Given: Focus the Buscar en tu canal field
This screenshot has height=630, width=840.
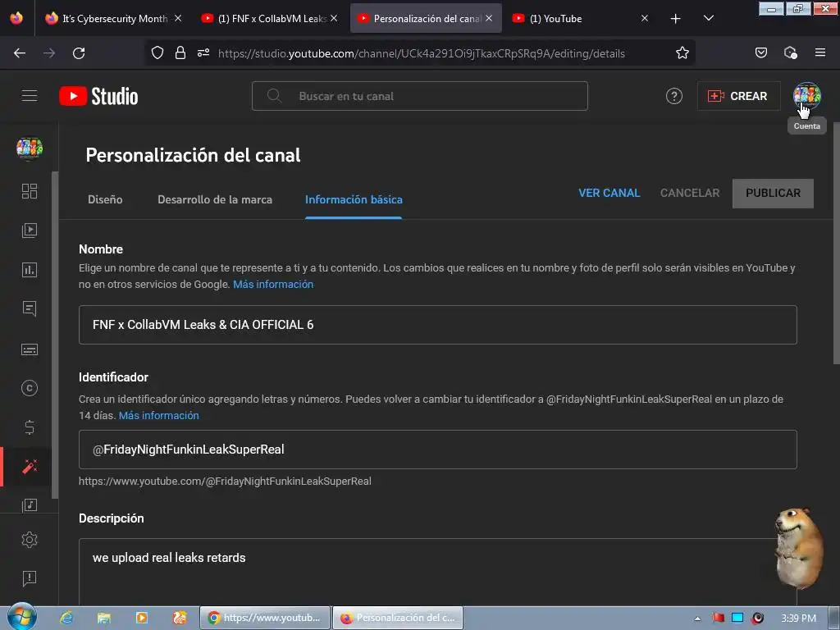Looking at the screenshot, I should [x=419, y=96].
